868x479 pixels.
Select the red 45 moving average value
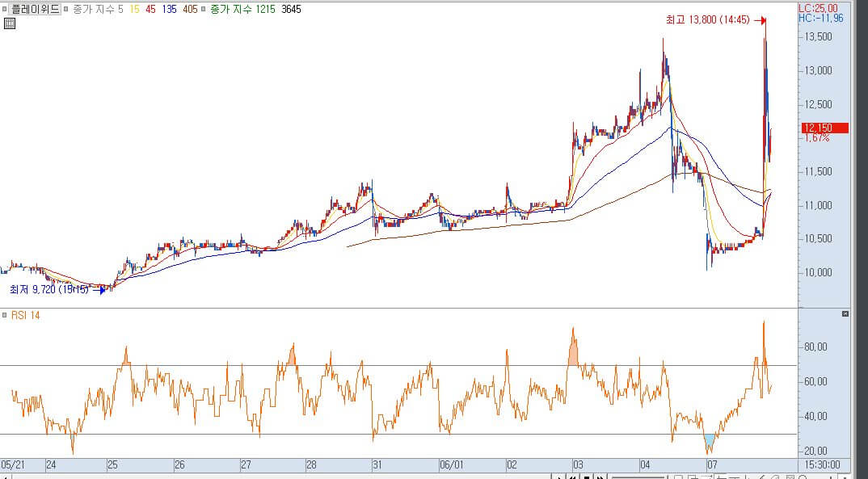150,9
